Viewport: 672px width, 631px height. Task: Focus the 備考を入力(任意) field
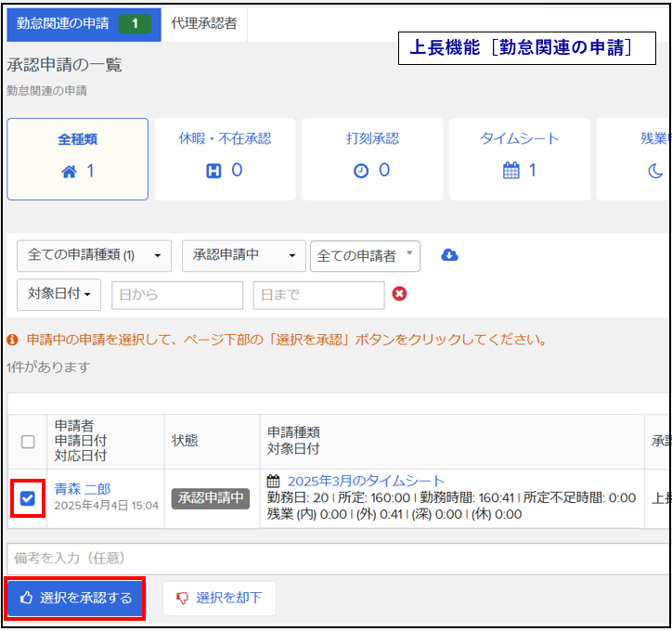tap(339, 559)
